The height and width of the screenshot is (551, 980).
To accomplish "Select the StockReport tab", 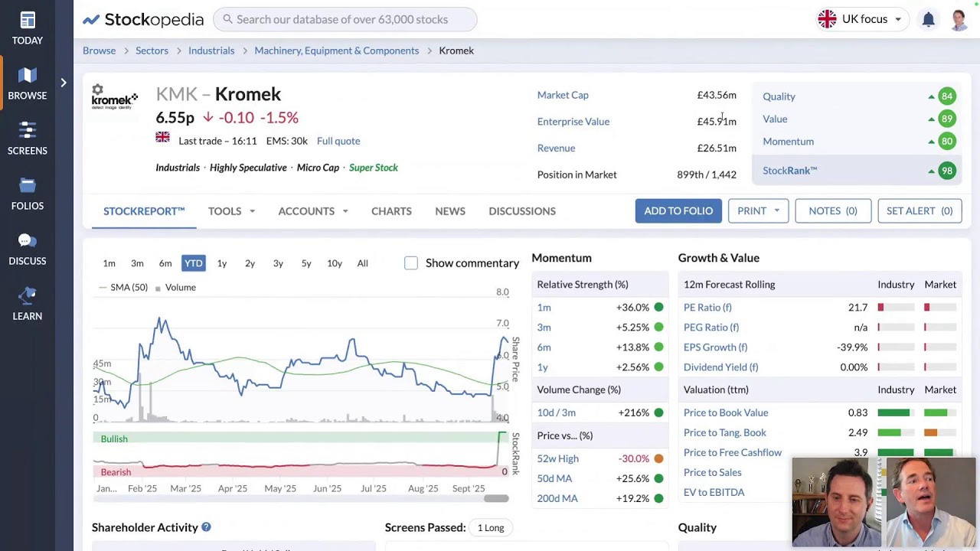I will (144, 211).
